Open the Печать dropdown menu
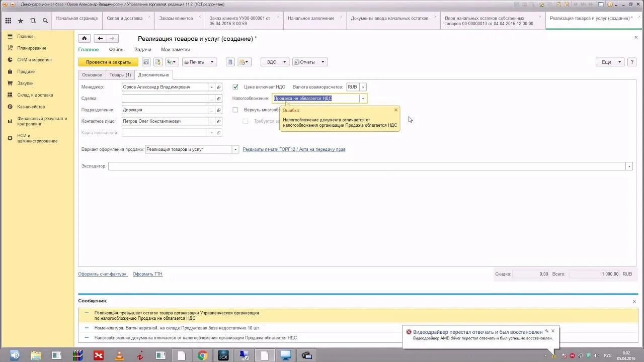Viewport: 644px width, 362px height. [199, 62]
